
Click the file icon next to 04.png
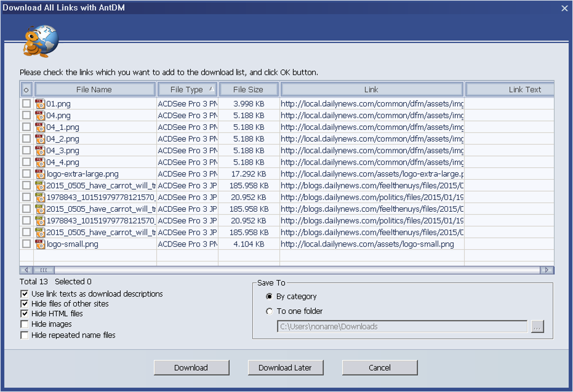(x=40, y=116)
